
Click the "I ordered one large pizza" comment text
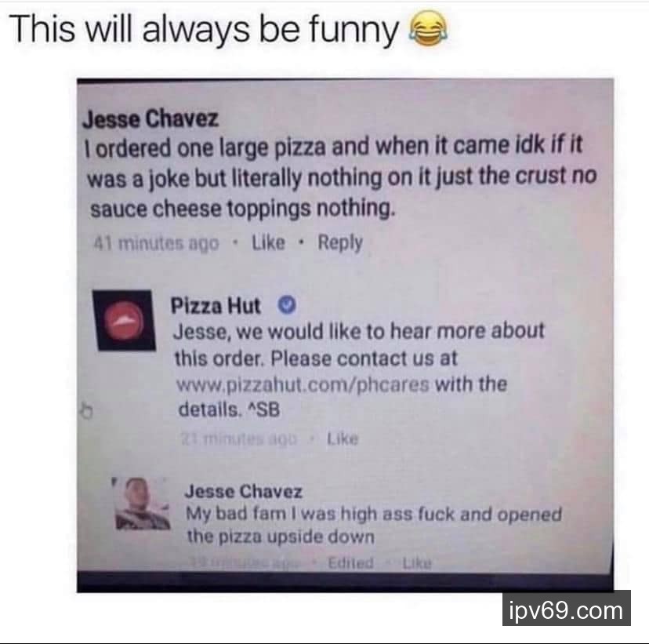click(341, 176)
